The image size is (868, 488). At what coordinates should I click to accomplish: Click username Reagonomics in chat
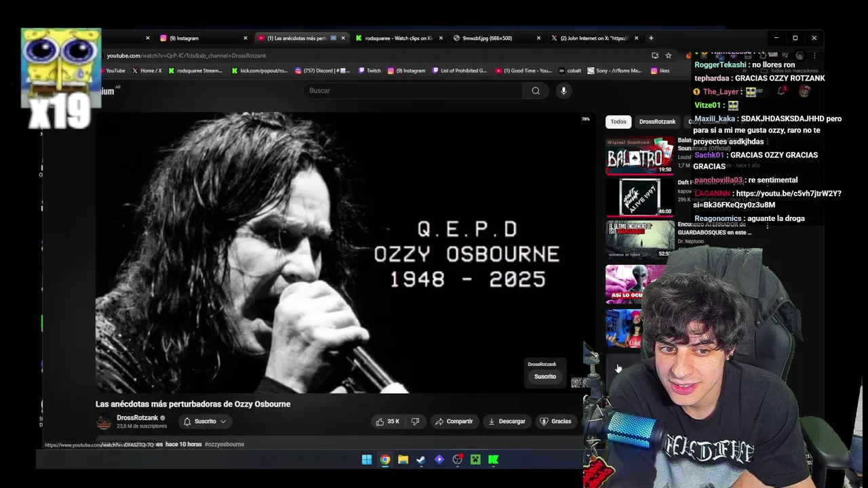[x=717, y=218]
